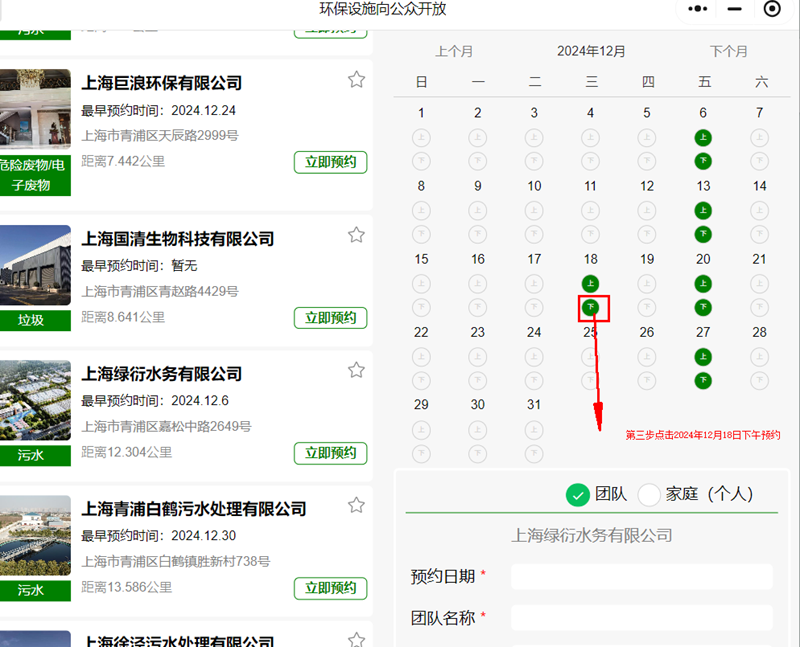Click 污水 tag under 上海绿衍水务有限公司
Viewport: 800px width, 647px height.
click(x=35, y=456)
